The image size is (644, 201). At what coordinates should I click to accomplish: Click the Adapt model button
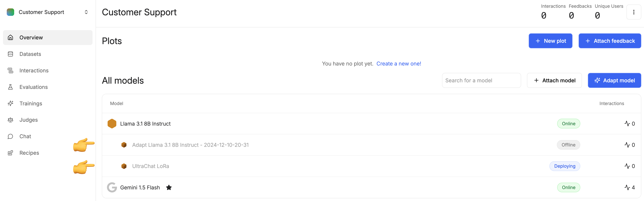[614, 80]
